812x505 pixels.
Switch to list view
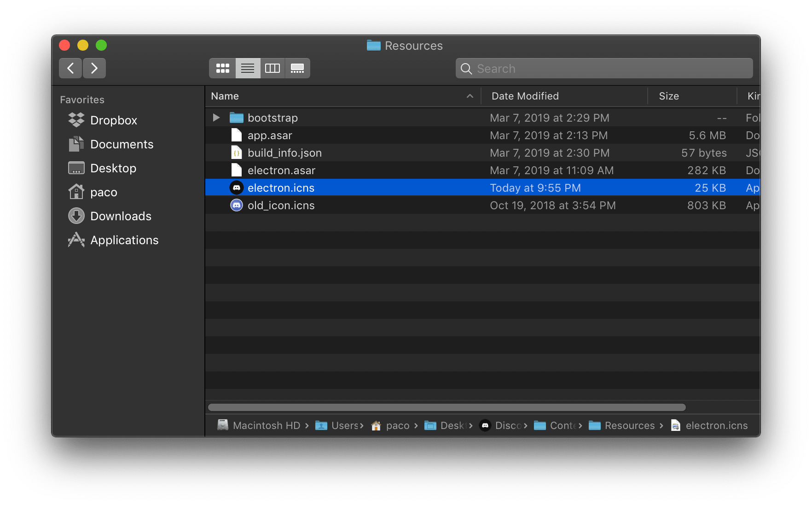pos(248,68)
